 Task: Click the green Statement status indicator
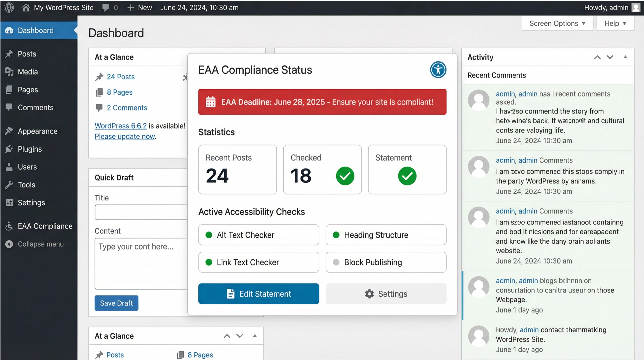pyautogui.click(x=407, y=176)
